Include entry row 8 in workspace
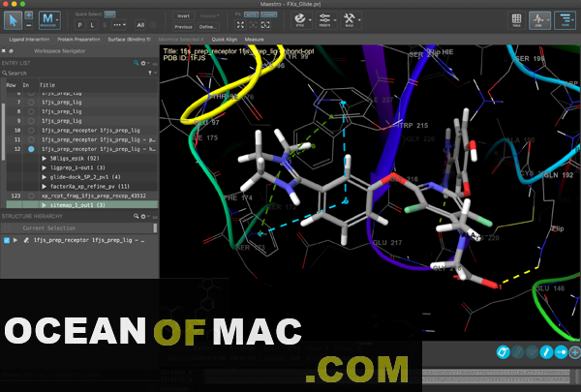 pos(31,111)
